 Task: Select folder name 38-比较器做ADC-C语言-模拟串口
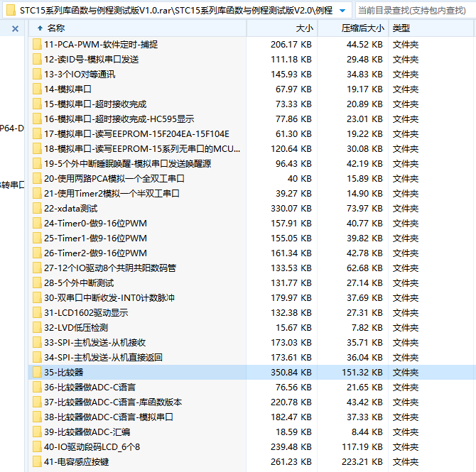tap(109, 417)
